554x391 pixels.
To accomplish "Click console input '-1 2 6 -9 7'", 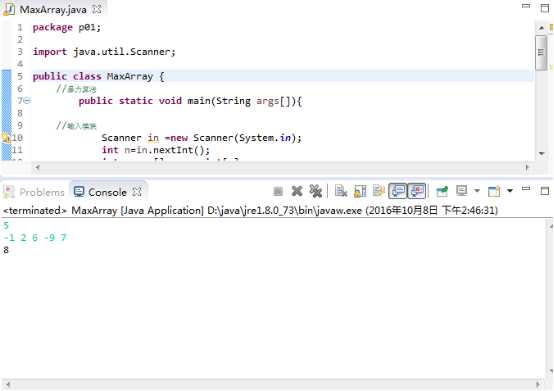I will click(x=35, y=238).
